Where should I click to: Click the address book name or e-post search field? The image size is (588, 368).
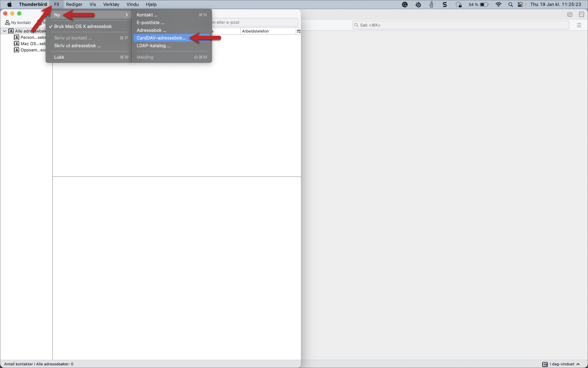[255, 22]
